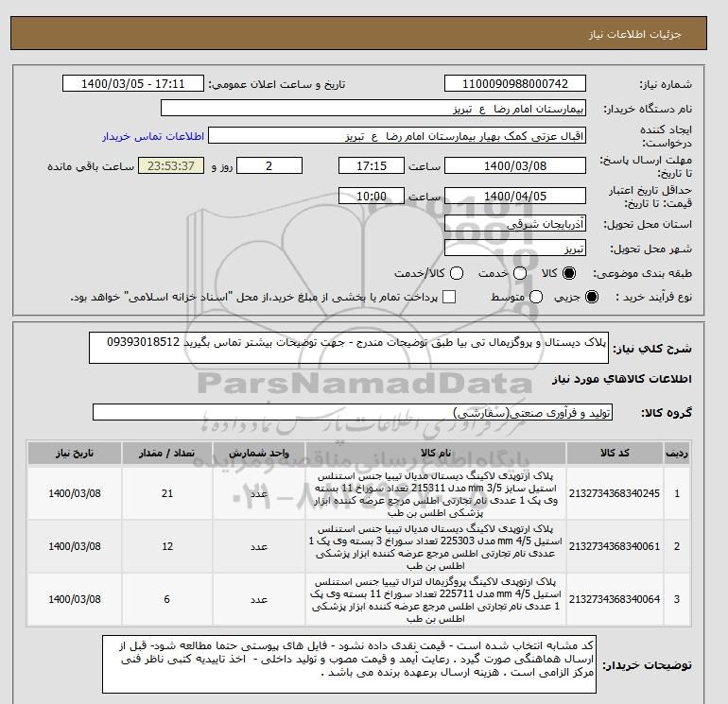Click the delivery city field تبریز
Image resolution: width=728 pixels, height=704 pixels.
[515, 249]
